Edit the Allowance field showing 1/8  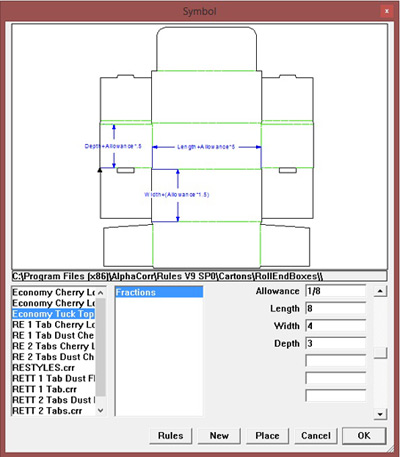point(336,291)
